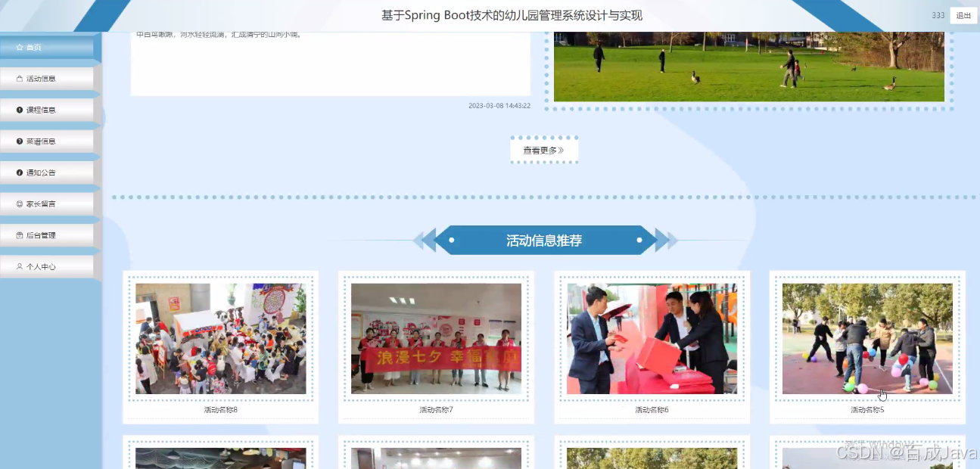Click the page title 基于Spring Boot技术的幼儿园管理系统设计与实现

(x=512, y=16)
